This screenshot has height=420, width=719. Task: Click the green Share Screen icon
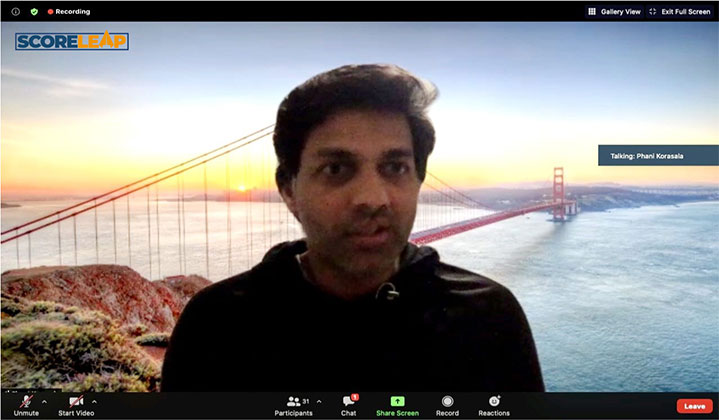[397, 401]
